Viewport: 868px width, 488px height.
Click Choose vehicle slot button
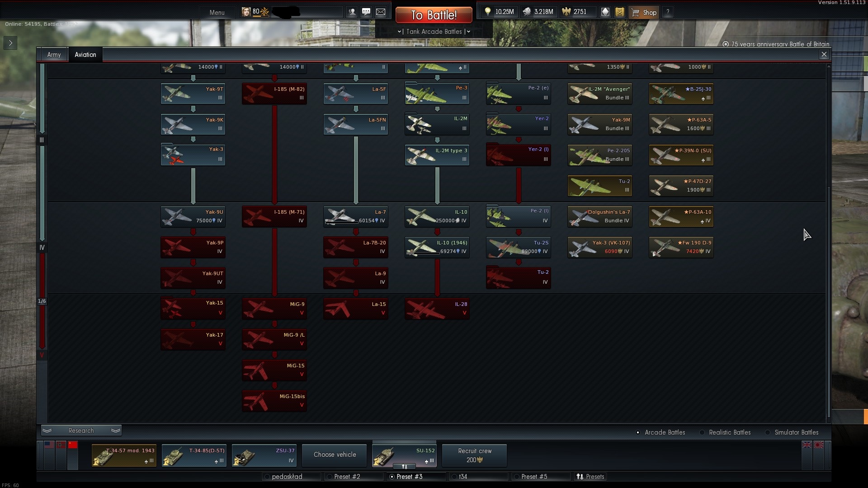(x=335, y=455)
